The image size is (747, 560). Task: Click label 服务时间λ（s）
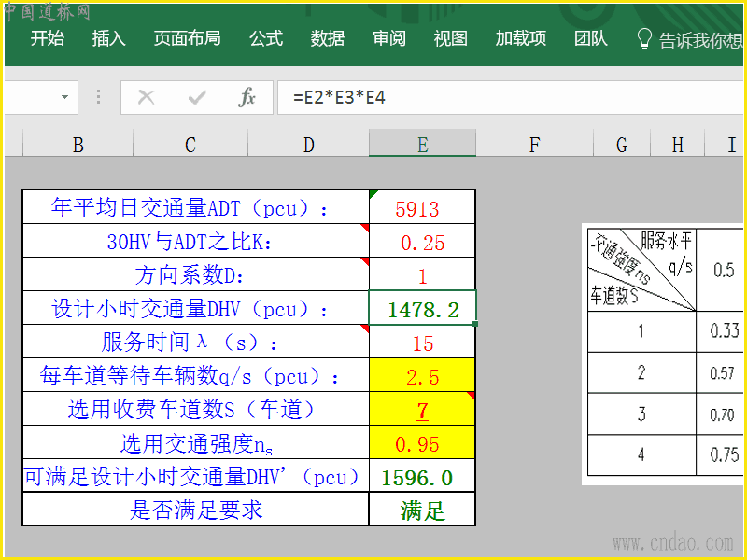point(190,343)
